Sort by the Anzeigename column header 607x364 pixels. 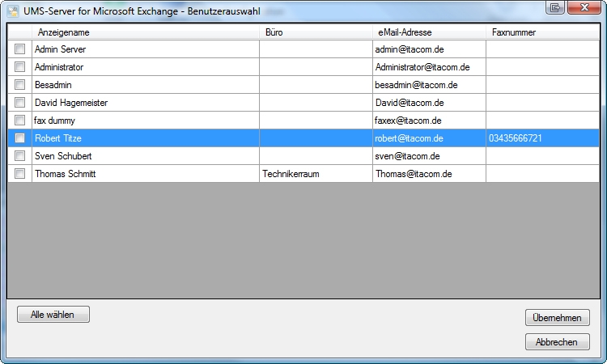(146, 32)
